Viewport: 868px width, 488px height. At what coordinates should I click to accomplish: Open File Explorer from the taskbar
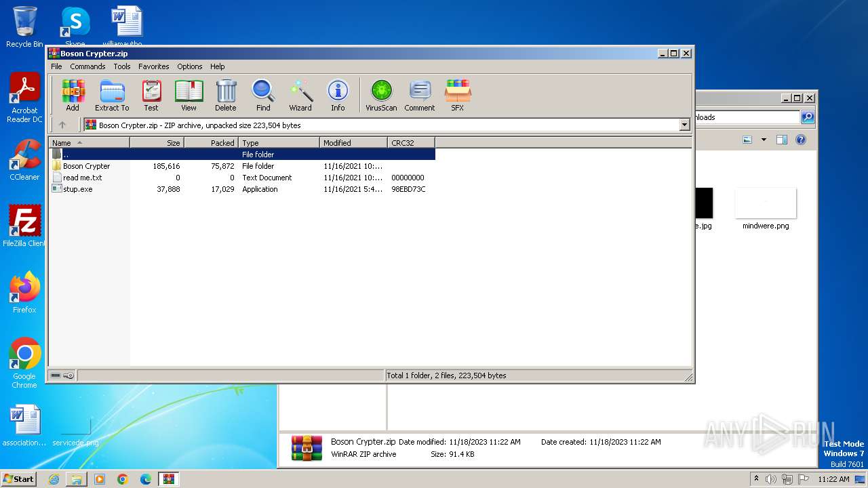pos(77,479)
